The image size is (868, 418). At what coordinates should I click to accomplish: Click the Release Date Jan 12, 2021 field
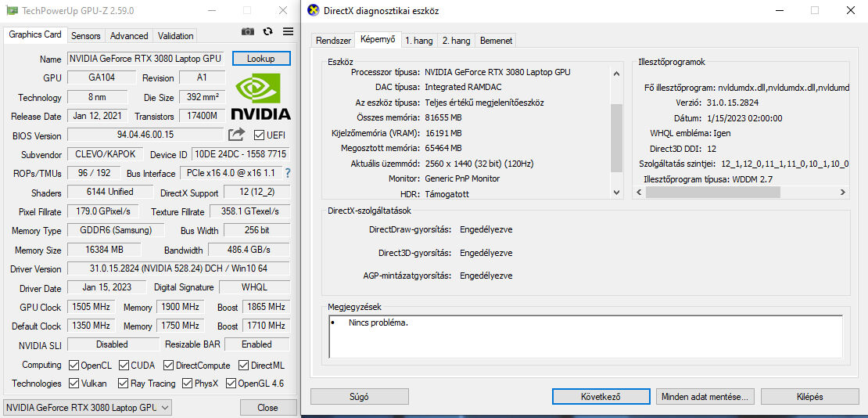(x=98, y=117)
